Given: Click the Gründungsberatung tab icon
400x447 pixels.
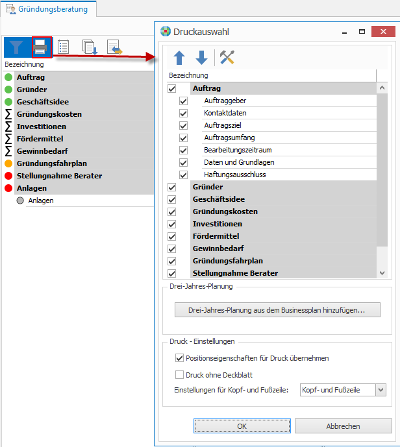Looking at the screenshot, I should 11,9.
